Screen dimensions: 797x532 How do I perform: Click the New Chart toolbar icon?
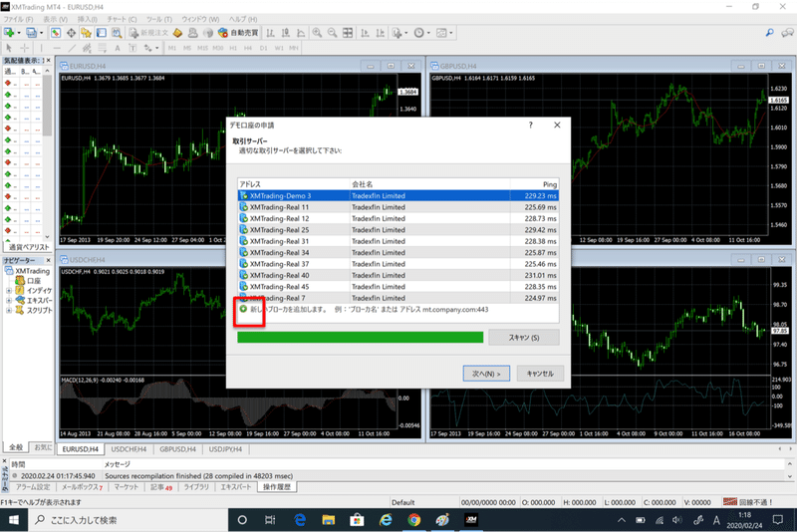click(x=9, y=33)
